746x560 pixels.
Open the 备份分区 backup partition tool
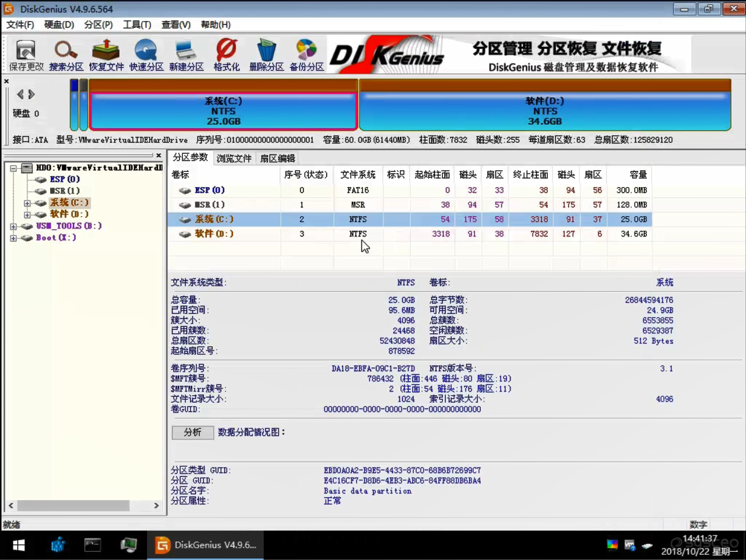pos(307,55)
